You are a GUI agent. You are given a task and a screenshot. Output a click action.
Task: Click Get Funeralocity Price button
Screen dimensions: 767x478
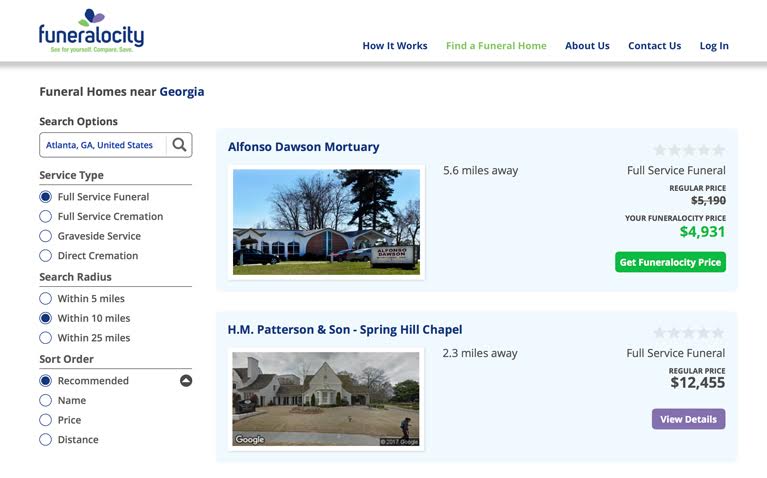point(670,262)
